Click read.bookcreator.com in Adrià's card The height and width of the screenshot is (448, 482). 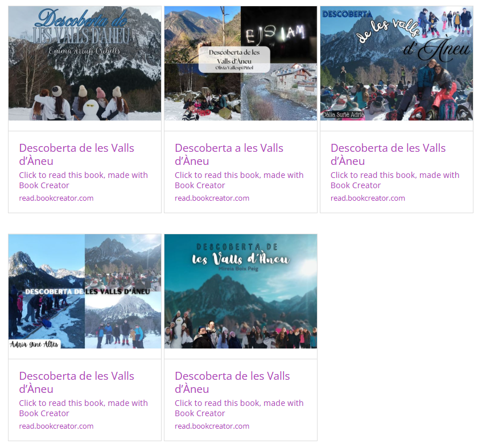pos(56,426)
